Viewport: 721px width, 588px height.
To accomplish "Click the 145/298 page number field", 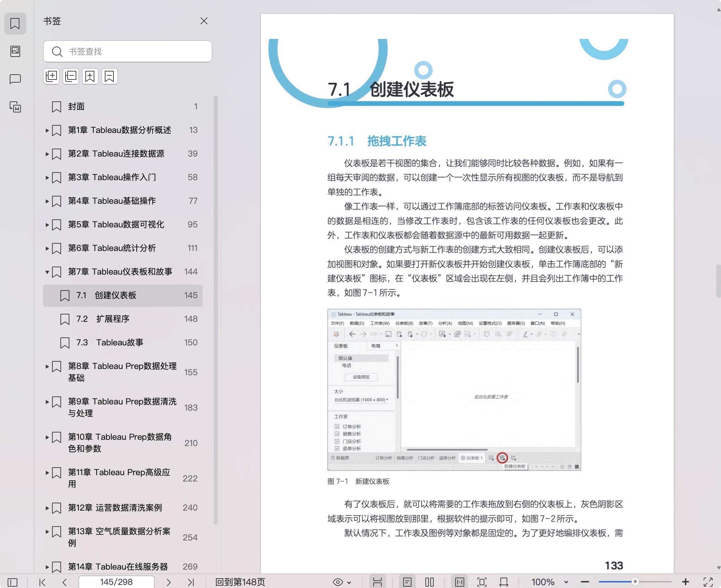I will (116, 582).
